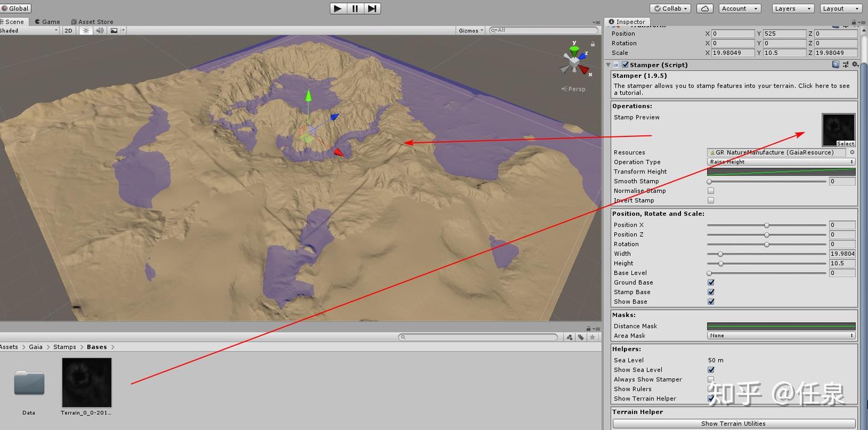Uncheck Show Sea Level
868x430 pixels.
click(x=711, y=370)
